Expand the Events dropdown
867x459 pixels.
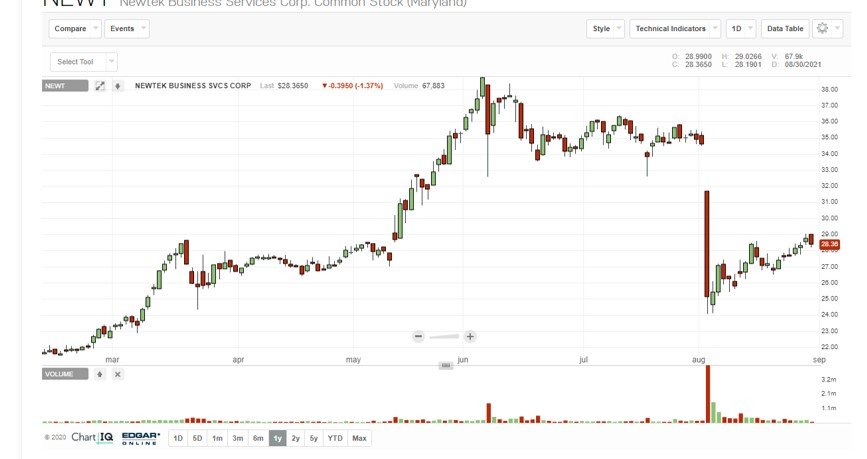126,29
